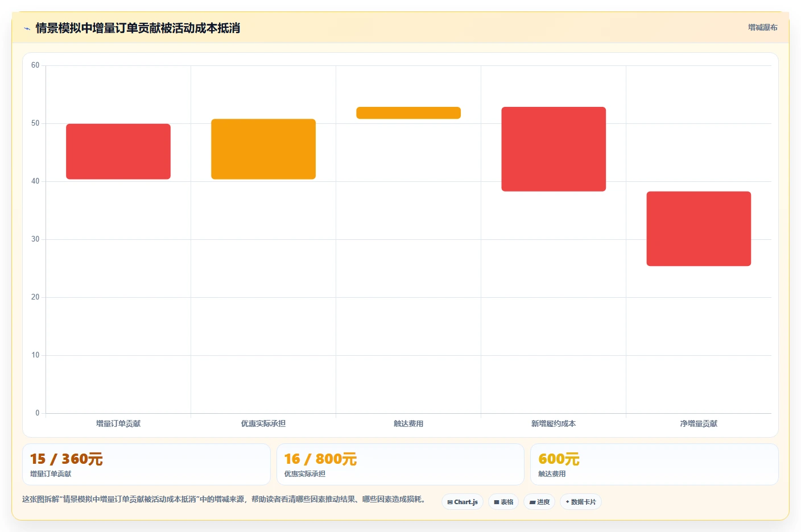
Task: Open the 600元 触达费用 data card
Action: click(654, 464)
